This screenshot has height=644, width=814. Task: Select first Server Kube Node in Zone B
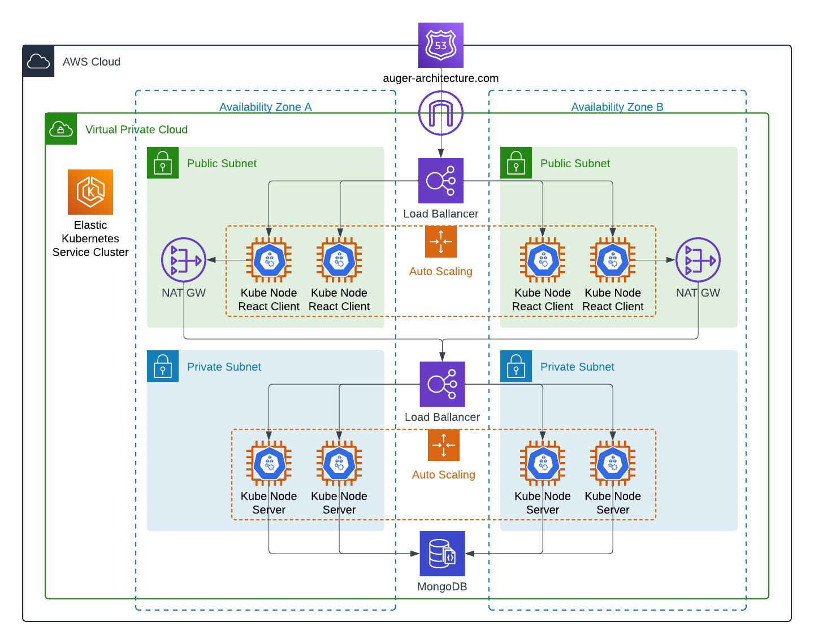point(543,463)
